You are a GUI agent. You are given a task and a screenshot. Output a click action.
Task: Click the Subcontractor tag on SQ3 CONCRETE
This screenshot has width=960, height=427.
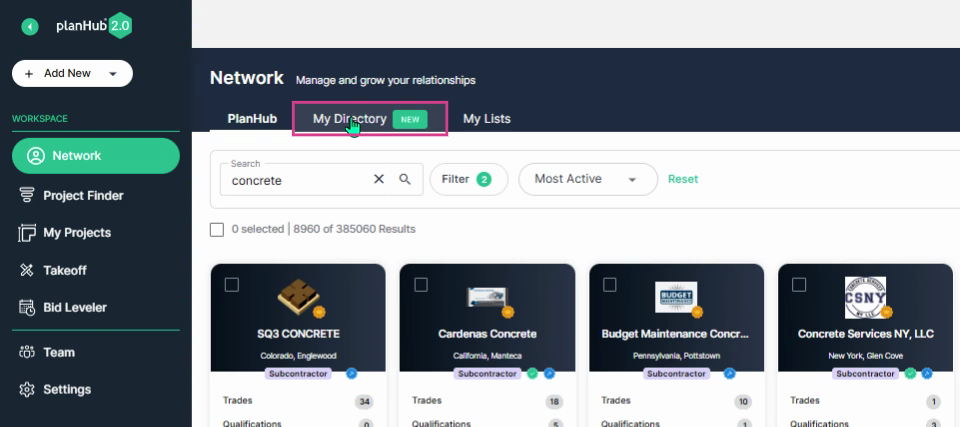(x=298, y=373)
